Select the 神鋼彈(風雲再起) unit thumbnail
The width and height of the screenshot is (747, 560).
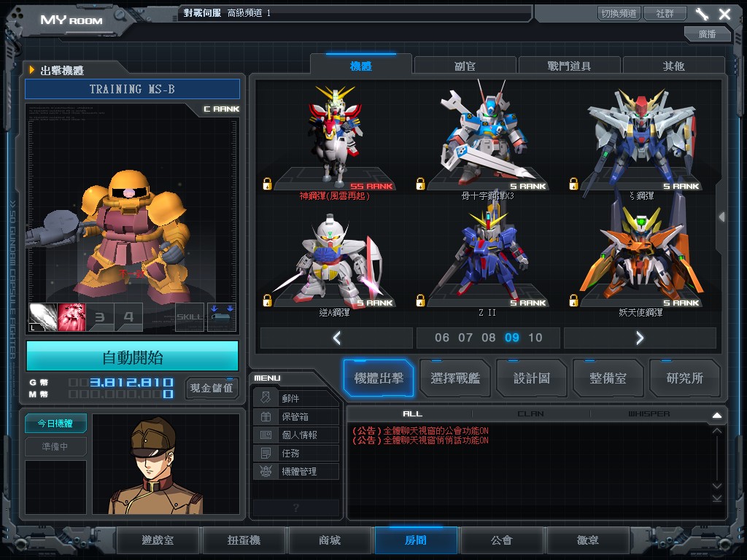pos(334,137)
